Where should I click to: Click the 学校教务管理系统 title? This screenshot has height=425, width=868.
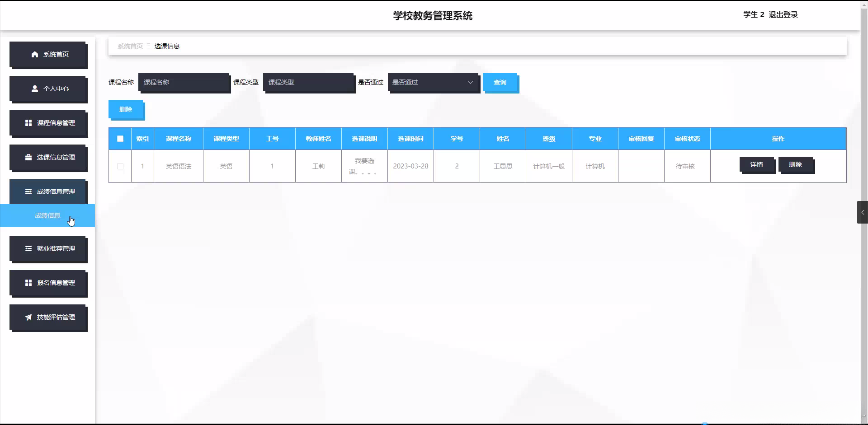433,16
